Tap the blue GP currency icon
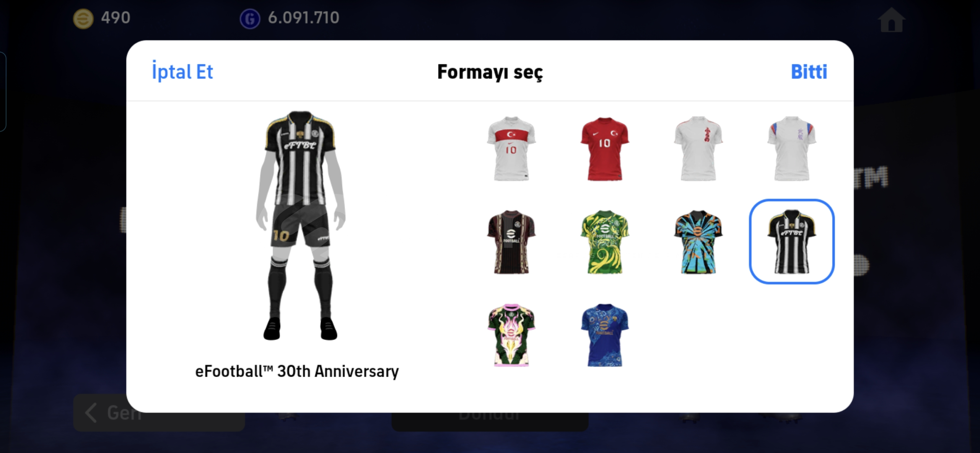980x453 pixels. click(250, 18)
